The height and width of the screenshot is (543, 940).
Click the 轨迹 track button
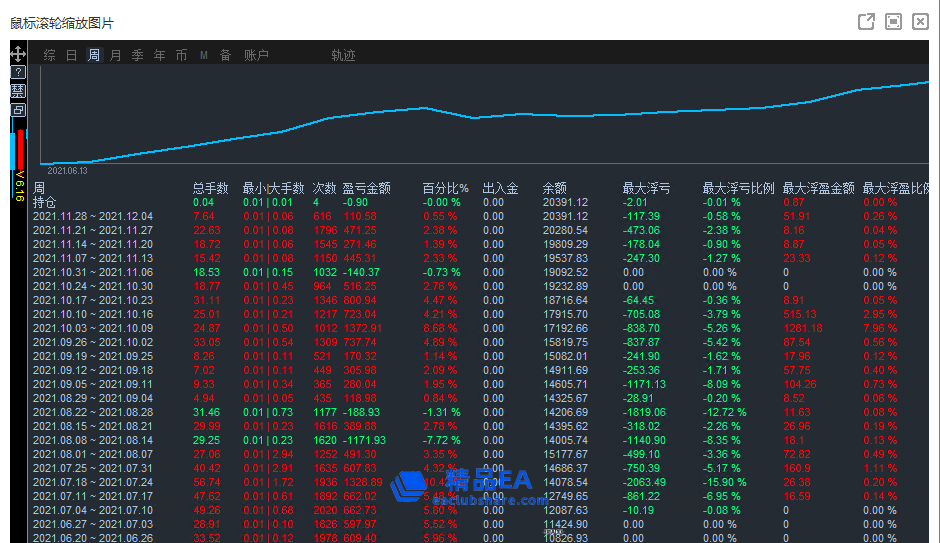[x=343, y=56]
